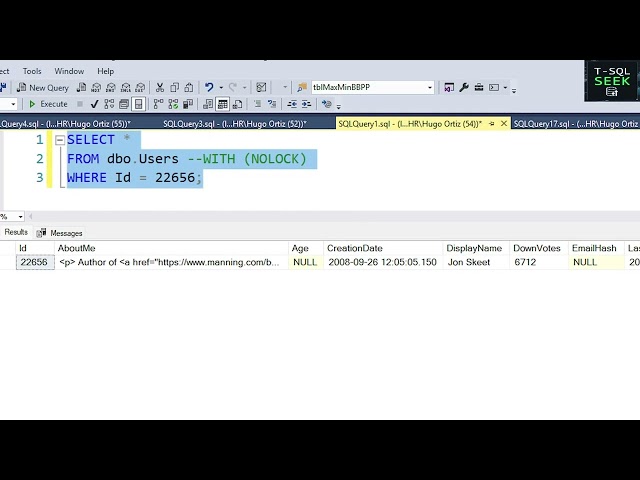Click the Find in Files icon
This screenshot has height=480, width=640.
[302, 87]
